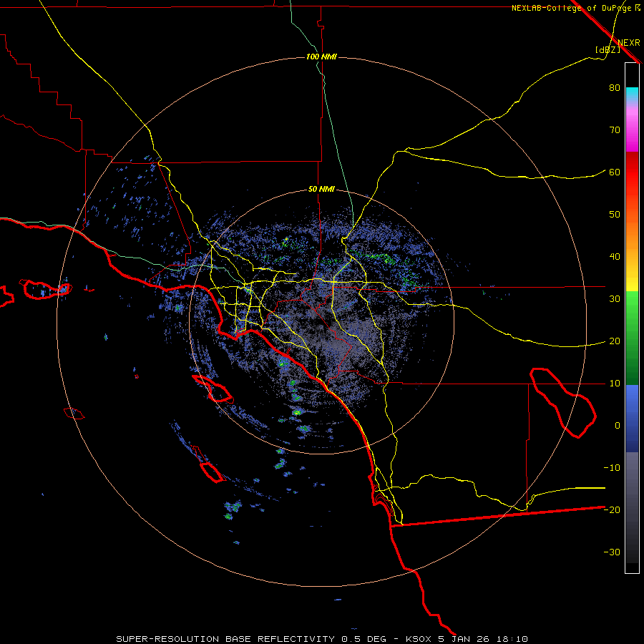Image resolution: width=644 pixels, height=644 pixels.
Task: Select the 40 value on the dBZ scale
Action: pyautogui.click(x=615, y=257)
